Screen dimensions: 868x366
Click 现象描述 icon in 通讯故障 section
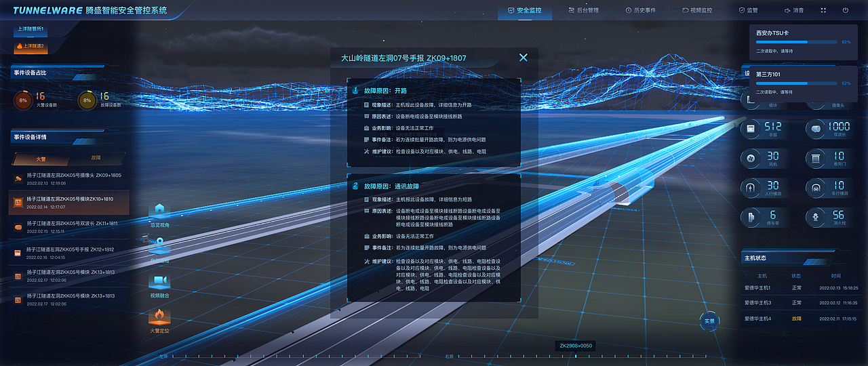pos(367,199)
